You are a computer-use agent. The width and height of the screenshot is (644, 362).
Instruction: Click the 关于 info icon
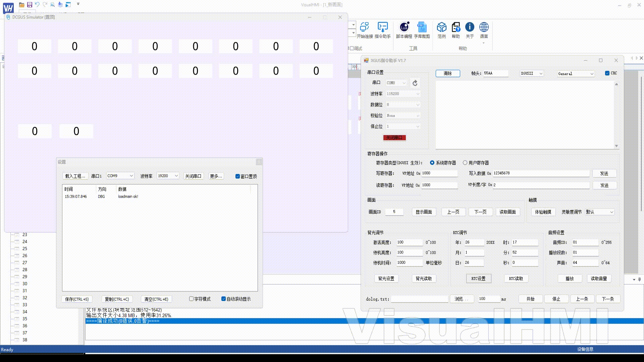pos(470,27)
